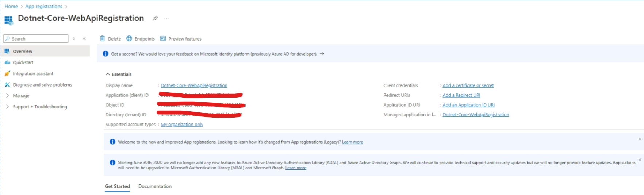Dismiss the welcome App registrations banner
This screenshot has width=644, height=195.
tap(640, 139)
